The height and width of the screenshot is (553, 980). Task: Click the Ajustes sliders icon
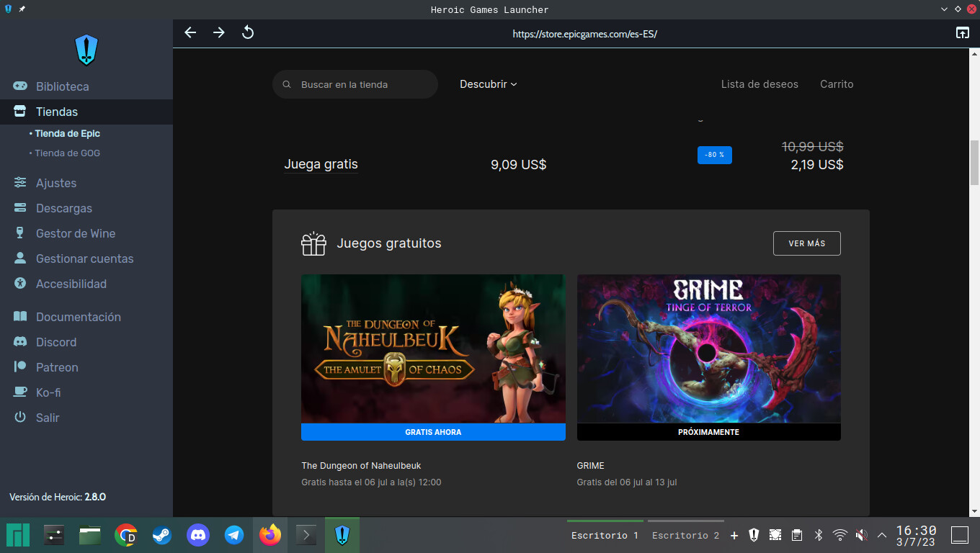20,183
